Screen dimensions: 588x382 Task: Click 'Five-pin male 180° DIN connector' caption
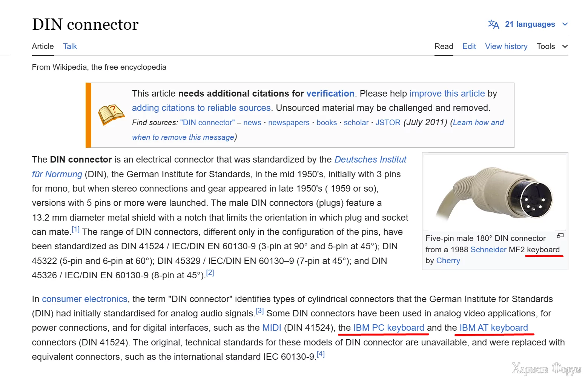click(x=485, y=238)
